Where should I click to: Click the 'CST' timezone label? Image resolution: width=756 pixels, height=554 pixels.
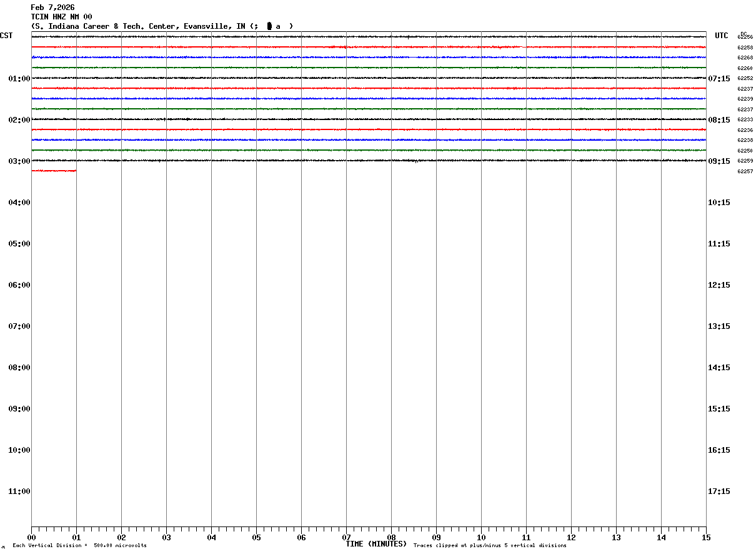coord(6,36)
